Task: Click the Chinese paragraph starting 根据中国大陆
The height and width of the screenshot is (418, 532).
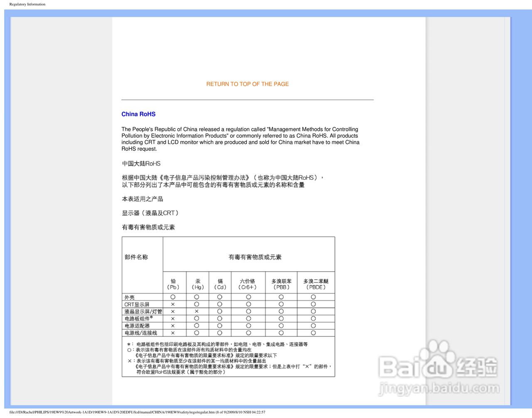Action: point(223,181)
